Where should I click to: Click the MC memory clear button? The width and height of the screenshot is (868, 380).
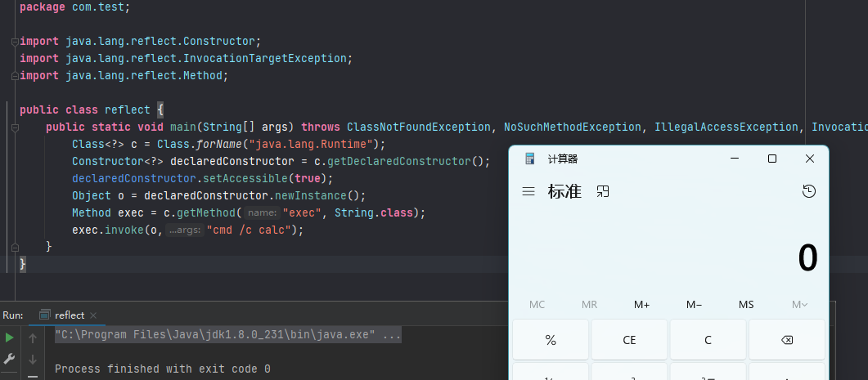coord(537,305)
